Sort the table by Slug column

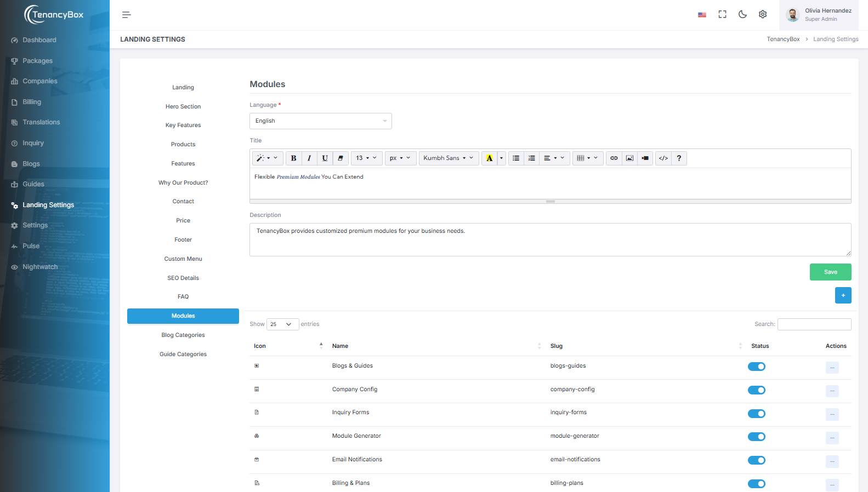pos(646,346)
